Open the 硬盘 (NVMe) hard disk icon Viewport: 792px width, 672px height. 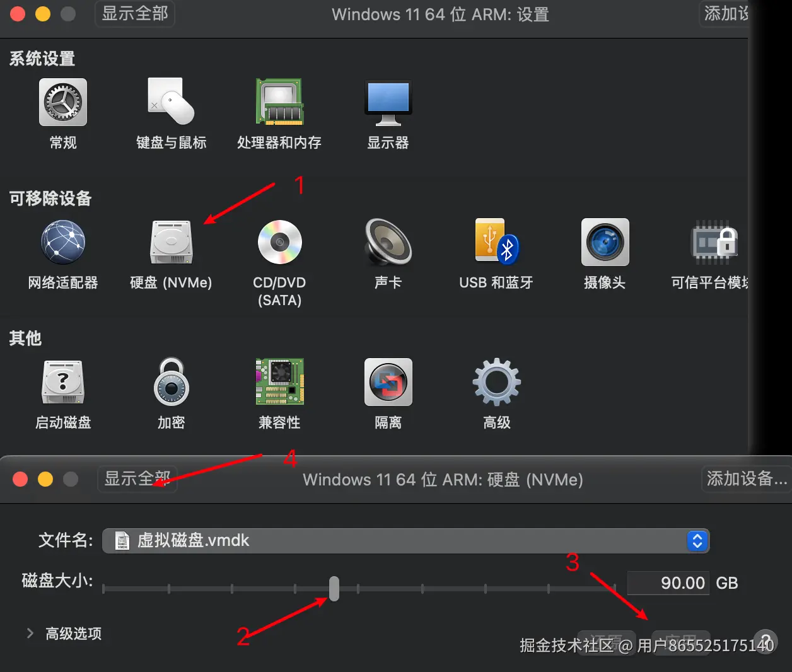point(171,242)
